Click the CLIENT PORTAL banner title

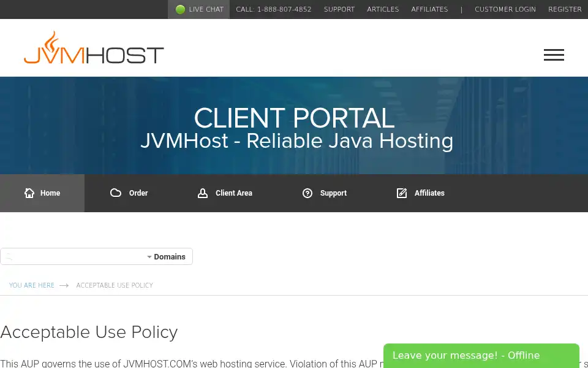point(294,118)
